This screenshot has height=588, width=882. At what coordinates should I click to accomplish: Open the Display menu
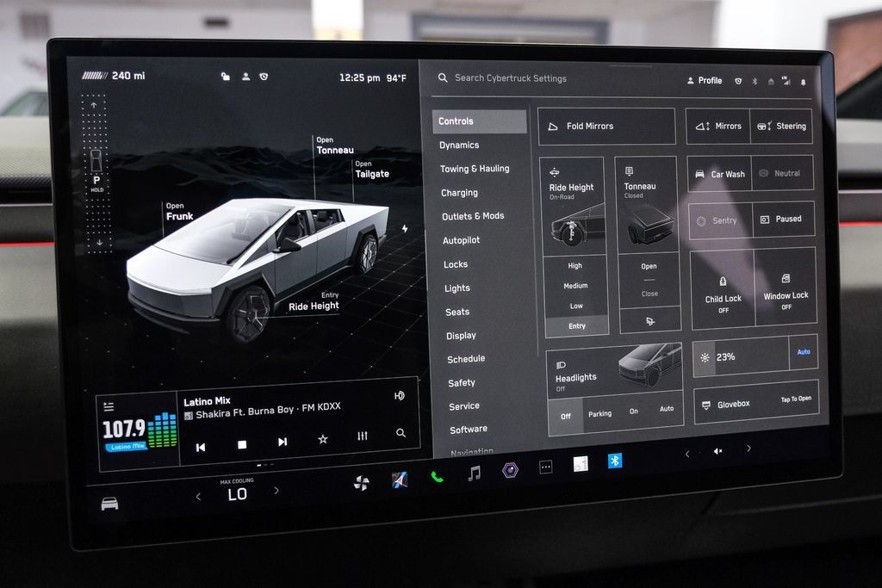(462, 336)
